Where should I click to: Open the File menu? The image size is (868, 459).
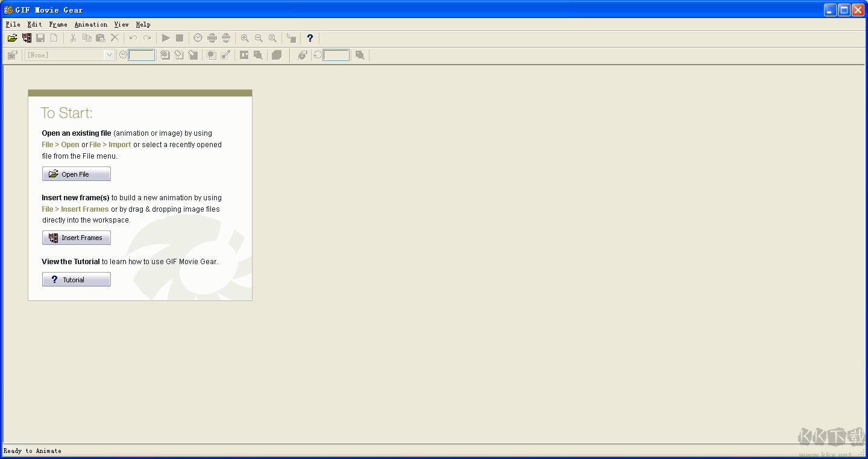coord(13,24)
